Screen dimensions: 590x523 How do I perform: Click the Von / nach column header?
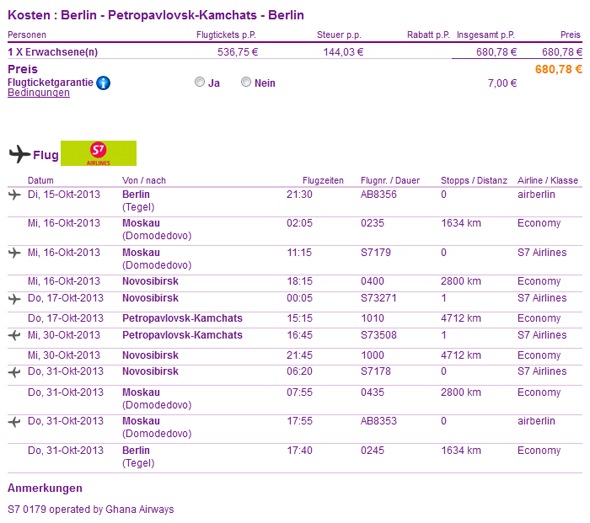click(144, 181)
